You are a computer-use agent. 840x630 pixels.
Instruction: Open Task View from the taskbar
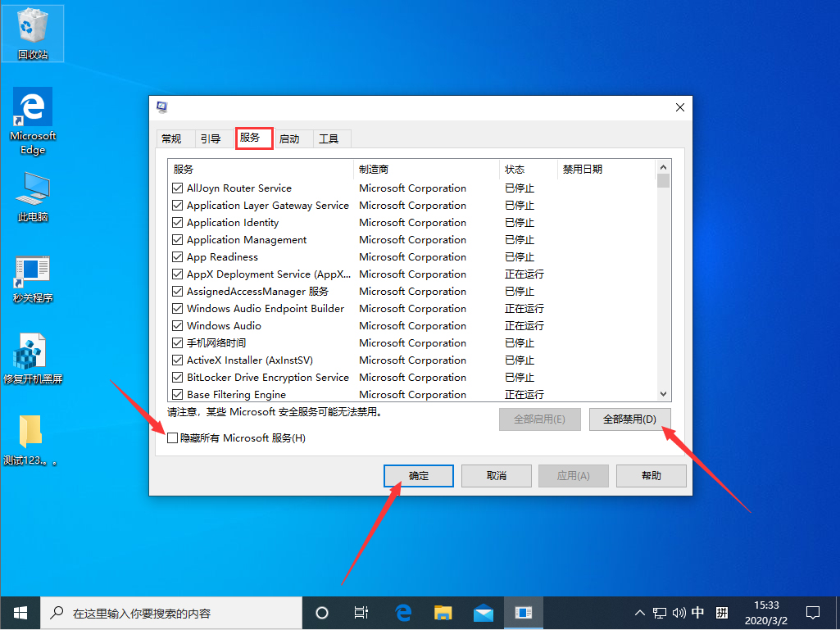tap(361, 612)
